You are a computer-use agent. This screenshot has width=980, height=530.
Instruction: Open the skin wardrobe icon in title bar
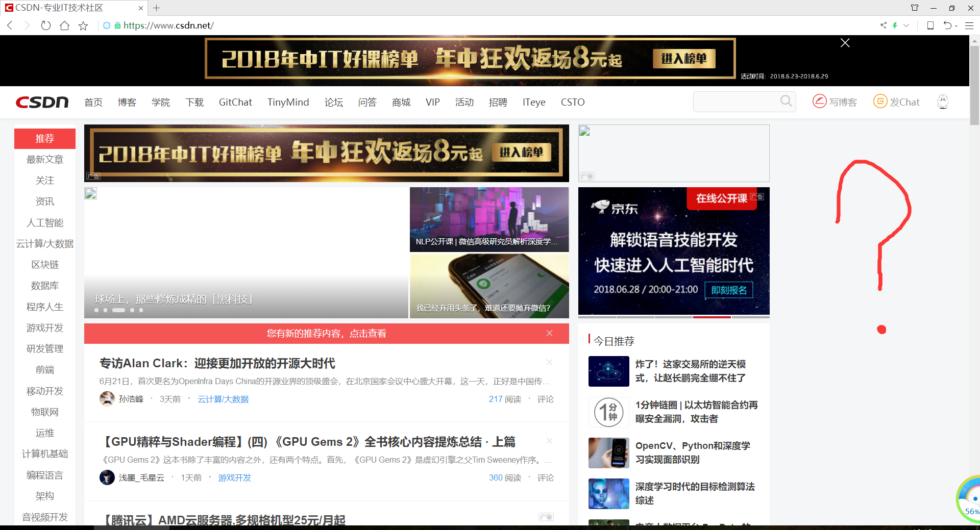tap(915, 8)
